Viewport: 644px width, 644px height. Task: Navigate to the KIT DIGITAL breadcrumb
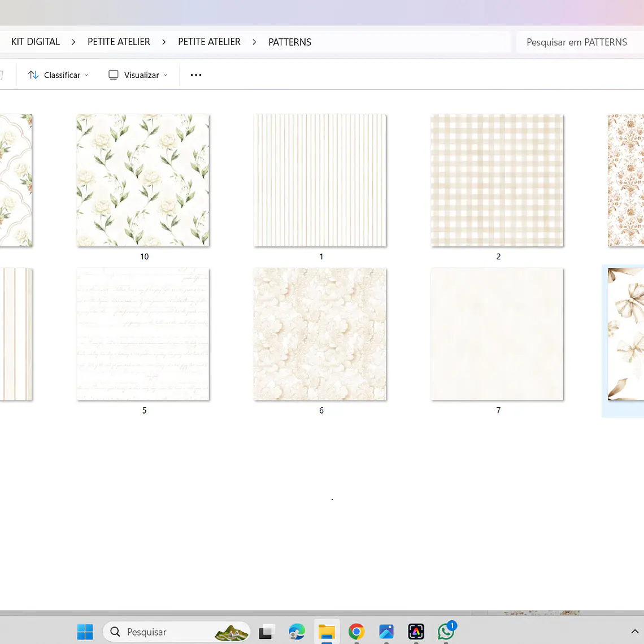(x=35, y=41)
